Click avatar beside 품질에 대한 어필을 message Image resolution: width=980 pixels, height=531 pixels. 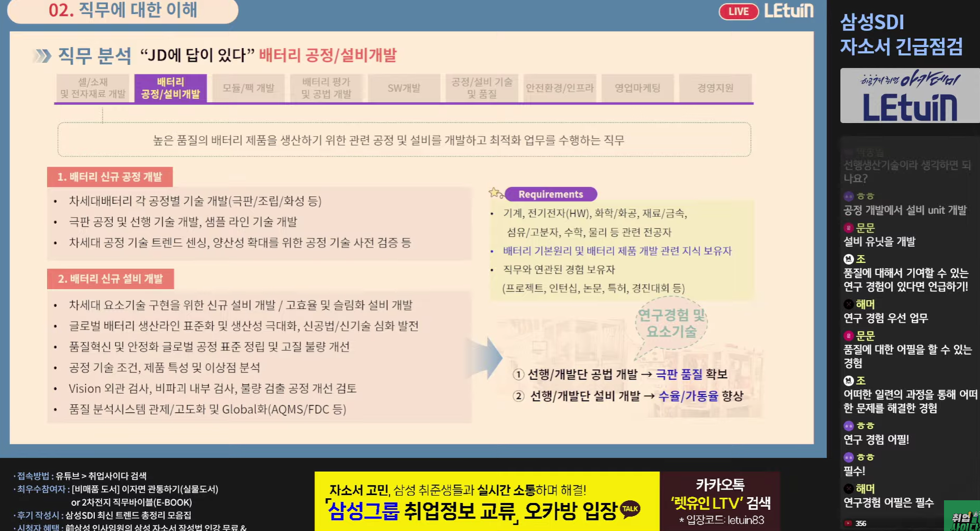849,336
